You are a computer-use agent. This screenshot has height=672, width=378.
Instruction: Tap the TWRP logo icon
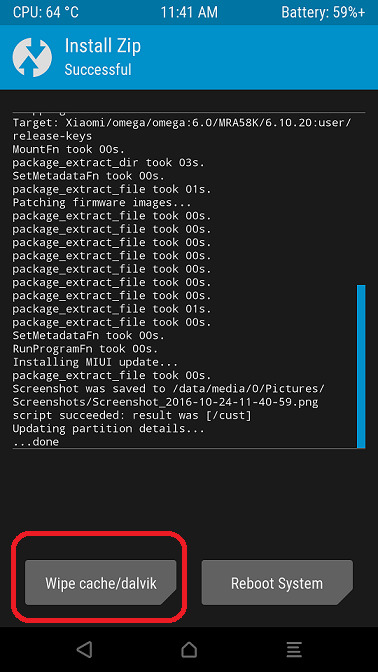pos(32,57)
